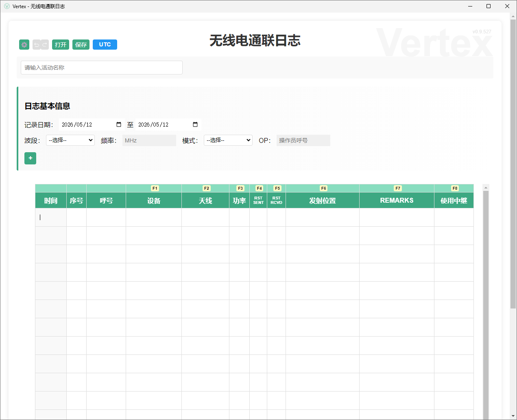Maximize the Vertex window

(x=489, y=6)
